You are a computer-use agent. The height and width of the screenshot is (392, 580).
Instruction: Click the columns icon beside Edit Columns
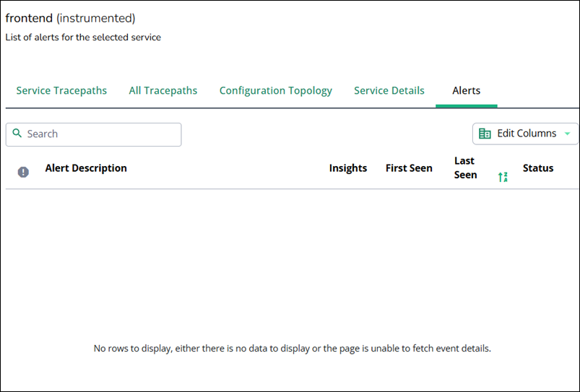485,134
